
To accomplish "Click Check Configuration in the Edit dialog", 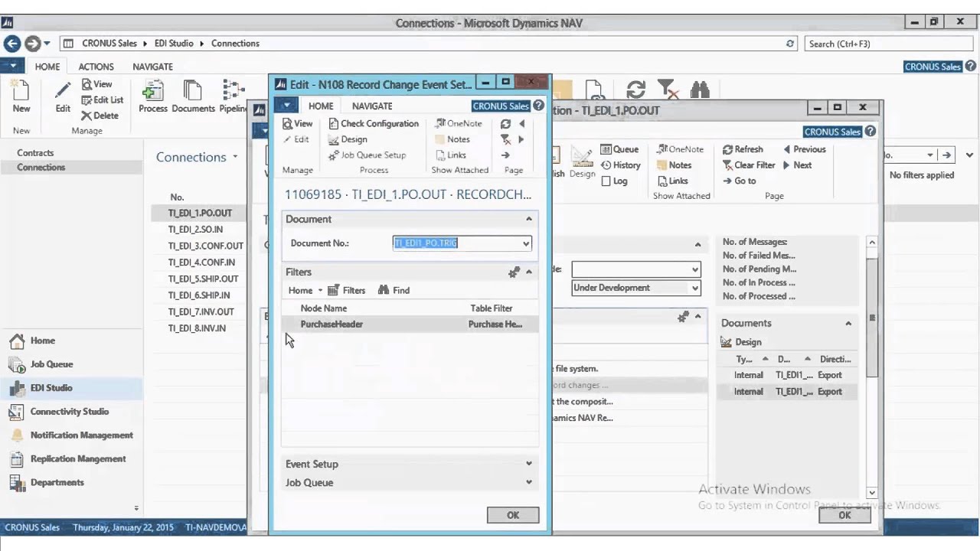I will [374, 123].
